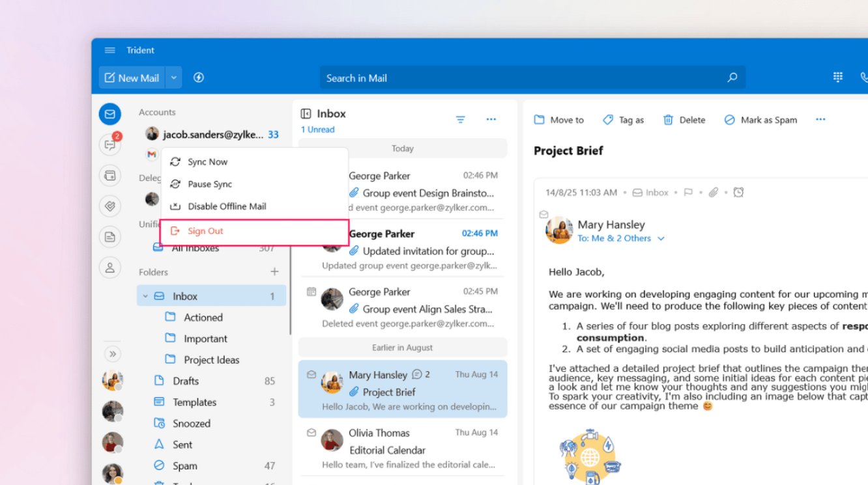Choose Sign Out from context menu
Viewport: 868px width, 485px height.
(255, 231)
